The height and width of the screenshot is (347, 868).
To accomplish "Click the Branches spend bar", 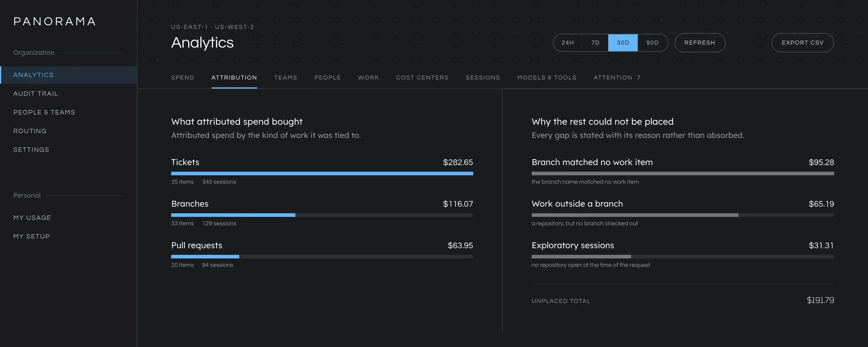I will tap(322, 215).
